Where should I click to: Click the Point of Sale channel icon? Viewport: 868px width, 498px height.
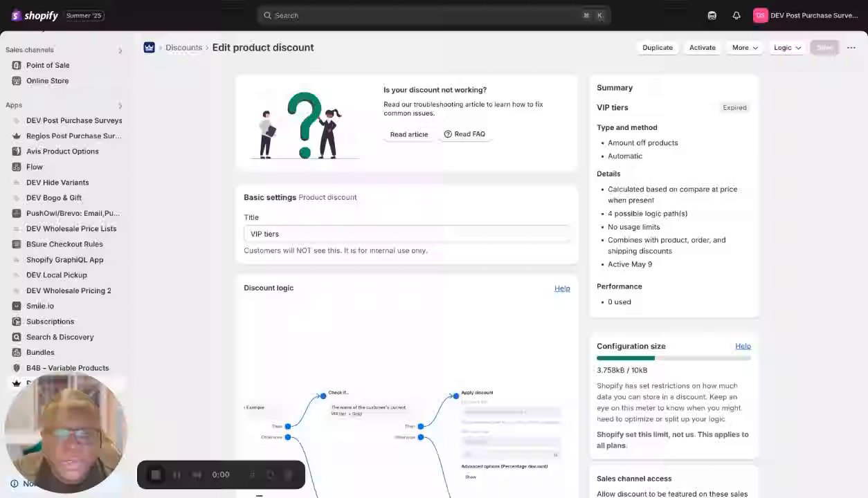[x=17, y=65]
